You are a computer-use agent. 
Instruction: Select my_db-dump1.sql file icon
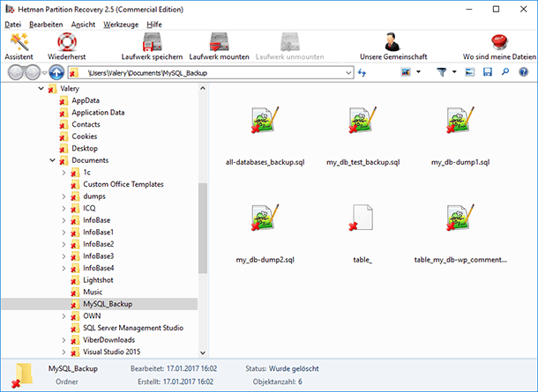(x=460, y=119)
